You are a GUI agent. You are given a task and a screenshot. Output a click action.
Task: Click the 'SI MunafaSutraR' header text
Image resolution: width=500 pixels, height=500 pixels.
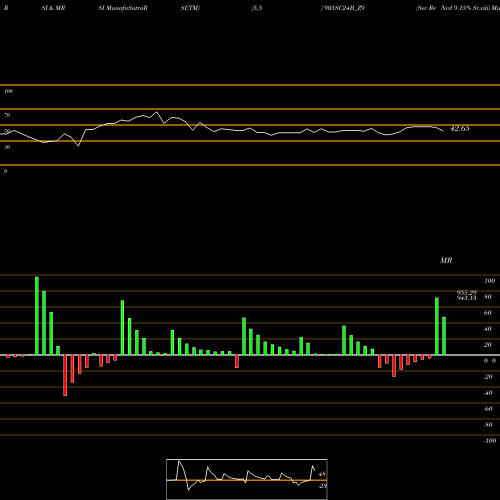click(123, 8)
